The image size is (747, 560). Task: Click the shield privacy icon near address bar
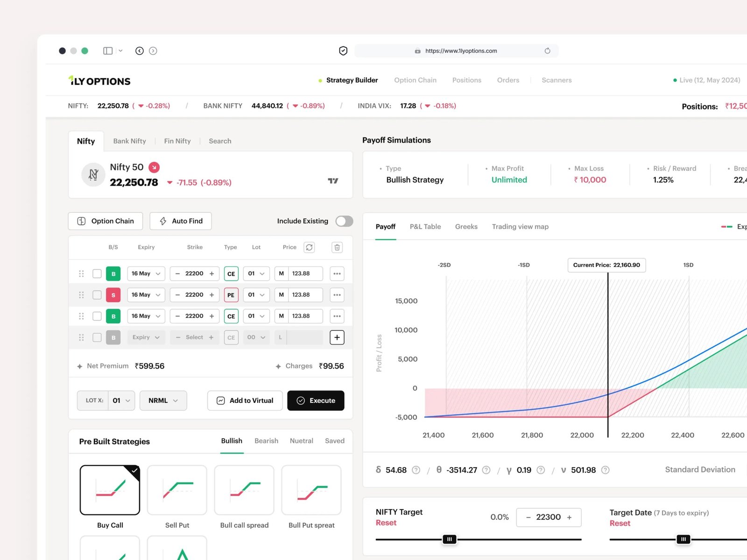pyautogui.click(x=343, y=51)
